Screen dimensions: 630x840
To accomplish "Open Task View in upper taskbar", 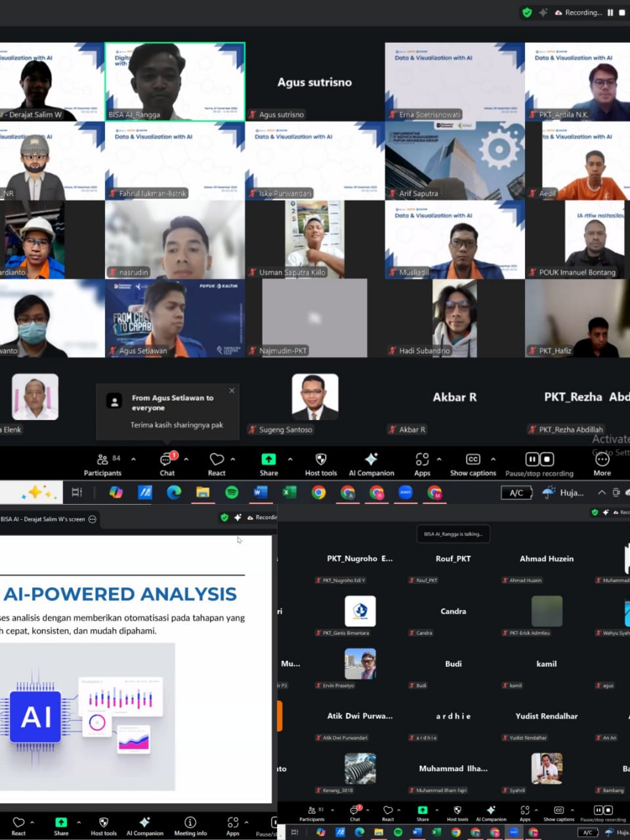I will click(77, 492).
